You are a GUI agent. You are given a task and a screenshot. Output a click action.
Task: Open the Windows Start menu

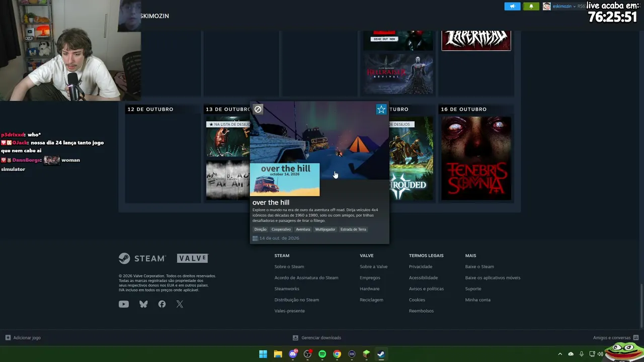click(x=263, y=354)
